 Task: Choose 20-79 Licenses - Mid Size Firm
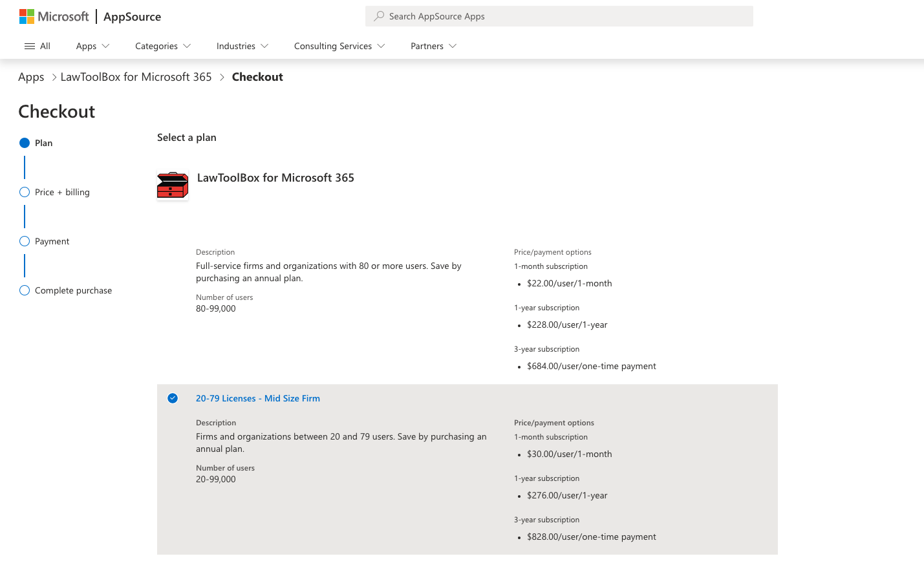(x=258, y=398)
